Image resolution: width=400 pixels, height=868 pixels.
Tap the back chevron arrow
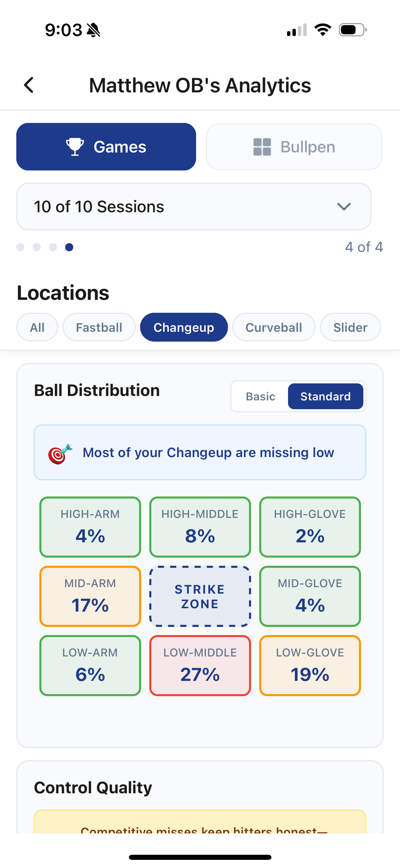tap(29, 85)
